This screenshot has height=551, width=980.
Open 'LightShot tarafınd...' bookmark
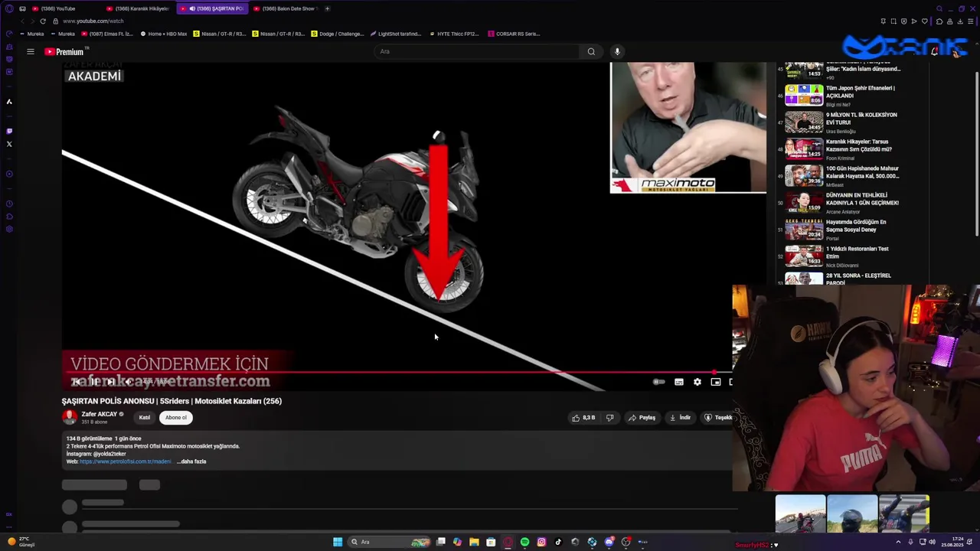click(x=396, y=34)
